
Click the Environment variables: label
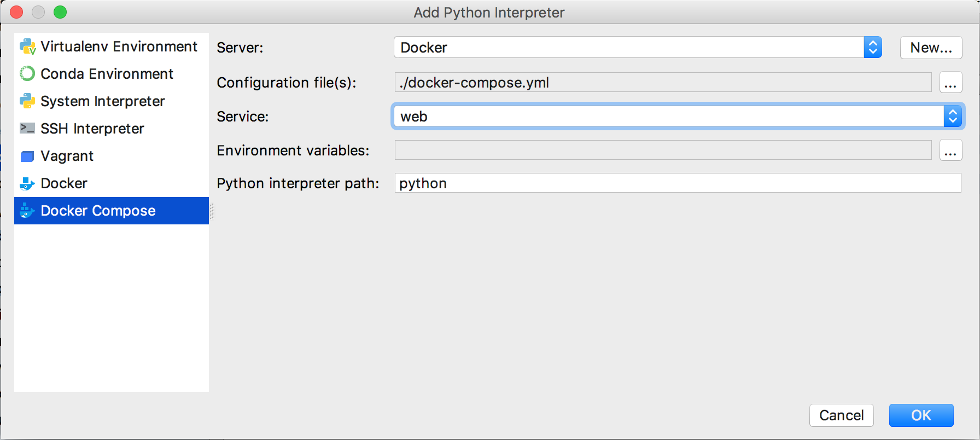point(293,150)
